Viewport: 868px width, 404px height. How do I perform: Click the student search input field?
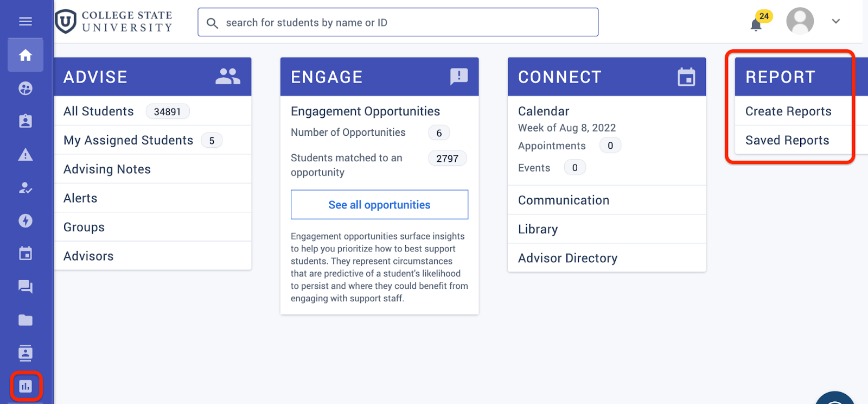pos(398,22)
